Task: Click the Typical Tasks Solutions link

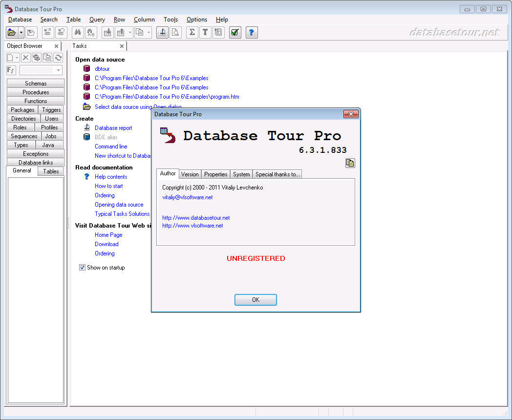Action: point(123,214)
